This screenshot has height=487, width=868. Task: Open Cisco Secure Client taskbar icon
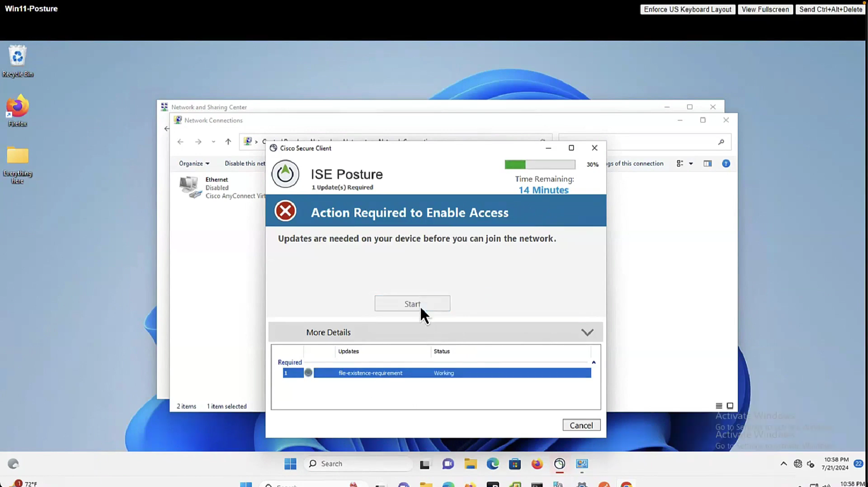click(x=559, y=464)
